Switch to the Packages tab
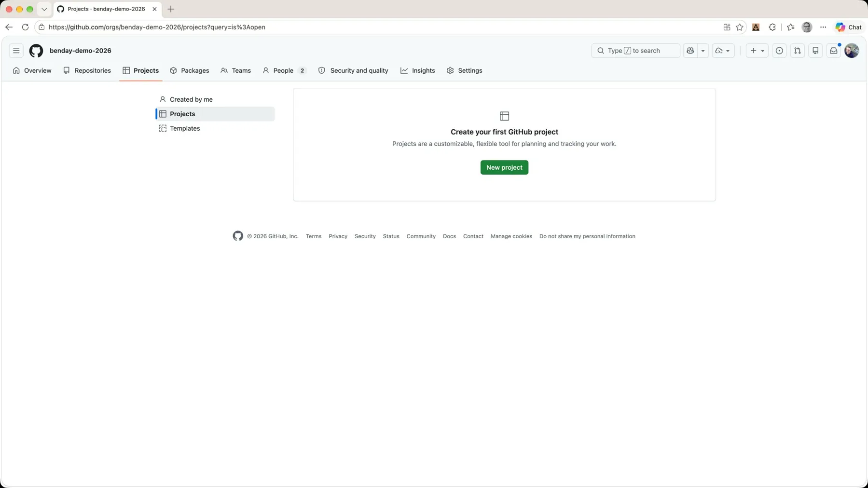Image resolution: width=868 pixels, height=488 pixels. click(x=190, y=70)
